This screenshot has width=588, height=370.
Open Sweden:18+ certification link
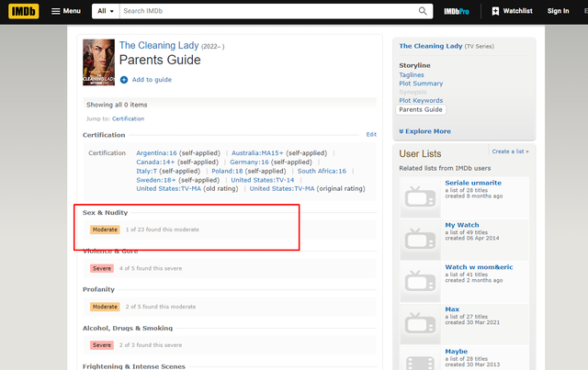point(156,180)
